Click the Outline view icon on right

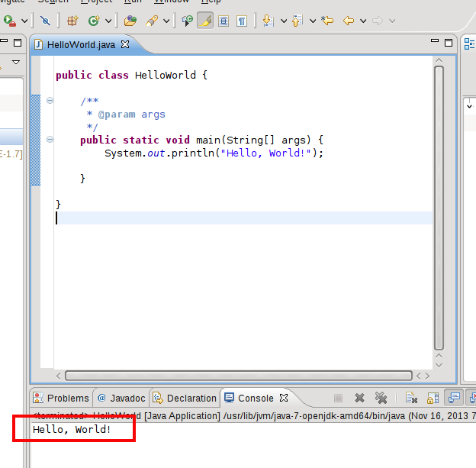pos(469,44)
